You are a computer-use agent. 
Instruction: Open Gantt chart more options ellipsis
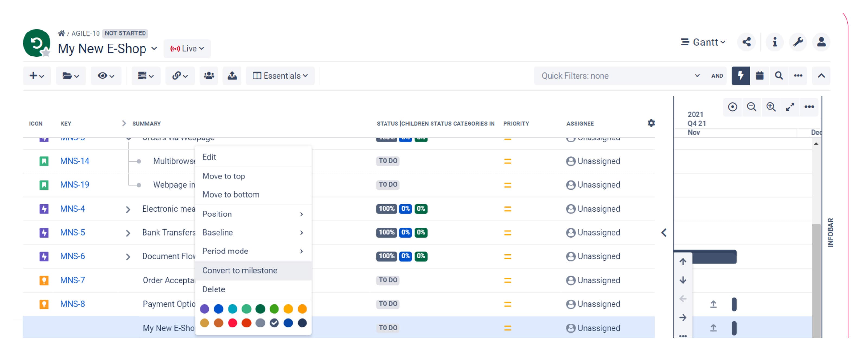[x=809, y=107]
